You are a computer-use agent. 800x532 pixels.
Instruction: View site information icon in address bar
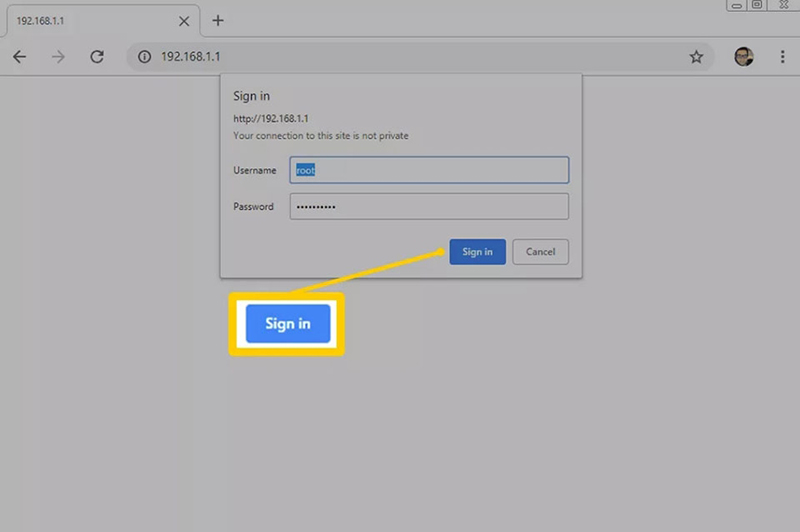coord(144,57)
